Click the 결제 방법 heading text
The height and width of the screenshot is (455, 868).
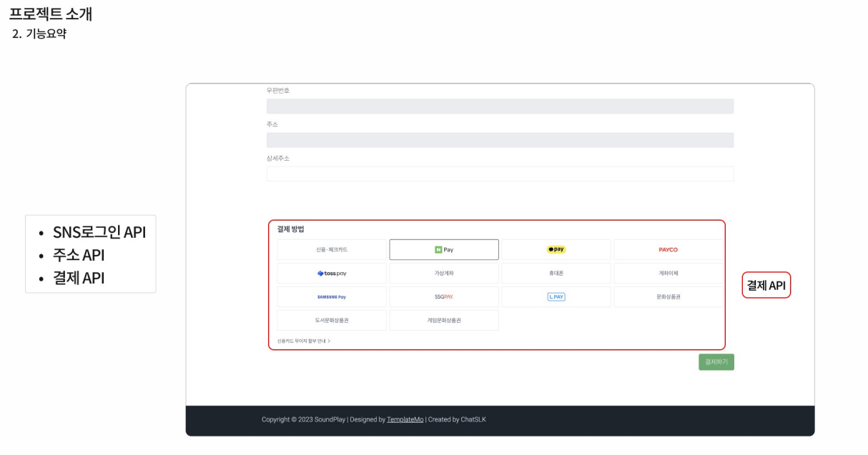point(291,229)
